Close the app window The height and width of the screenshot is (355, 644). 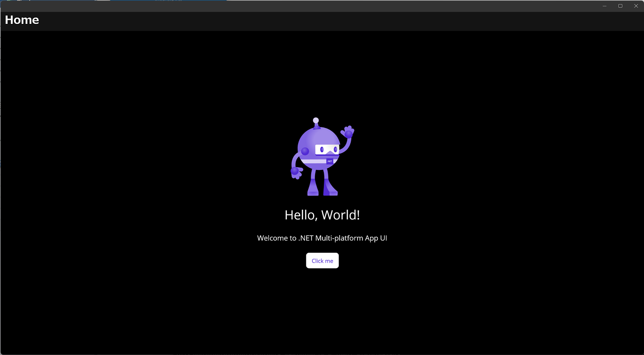coord(636,6)
